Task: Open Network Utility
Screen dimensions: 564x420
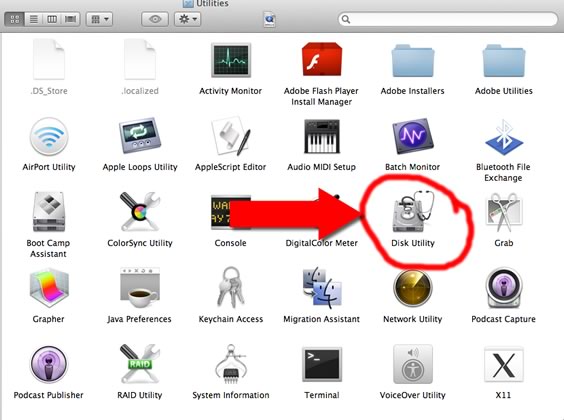Action: click(413, 288)
